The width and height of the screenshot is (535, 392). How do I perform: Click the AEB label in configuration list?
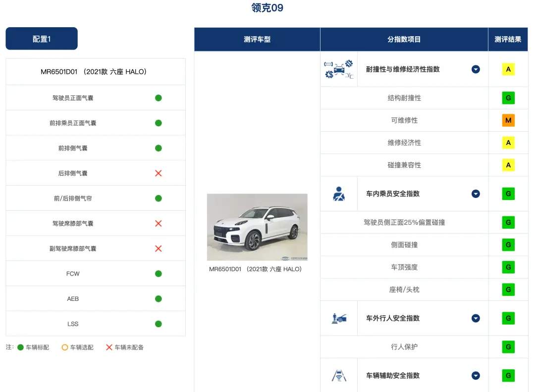pyautogui.click(x=73, y=298)
